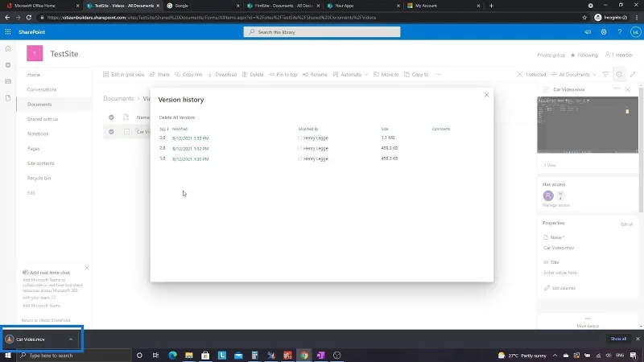Open the news rail icon

point(8,81)
